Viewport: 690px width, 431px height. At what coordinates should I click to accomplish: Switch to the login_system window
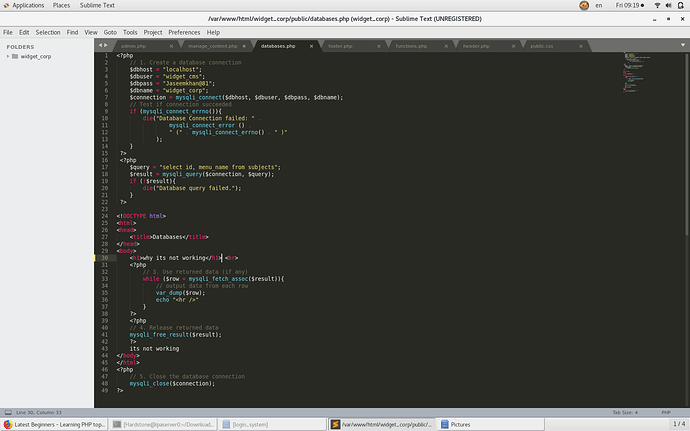[x=272, y=424]
